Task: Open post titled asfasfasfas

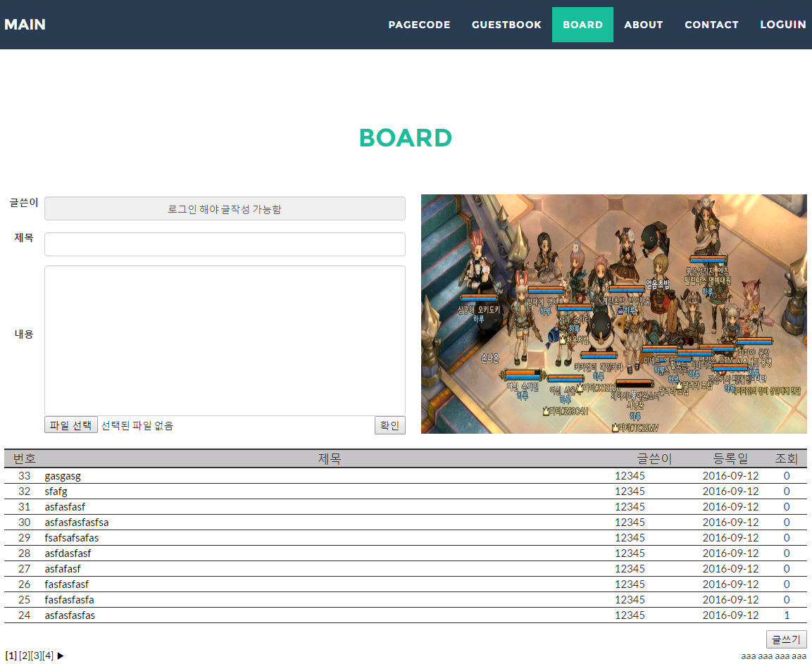Action: 70,616
